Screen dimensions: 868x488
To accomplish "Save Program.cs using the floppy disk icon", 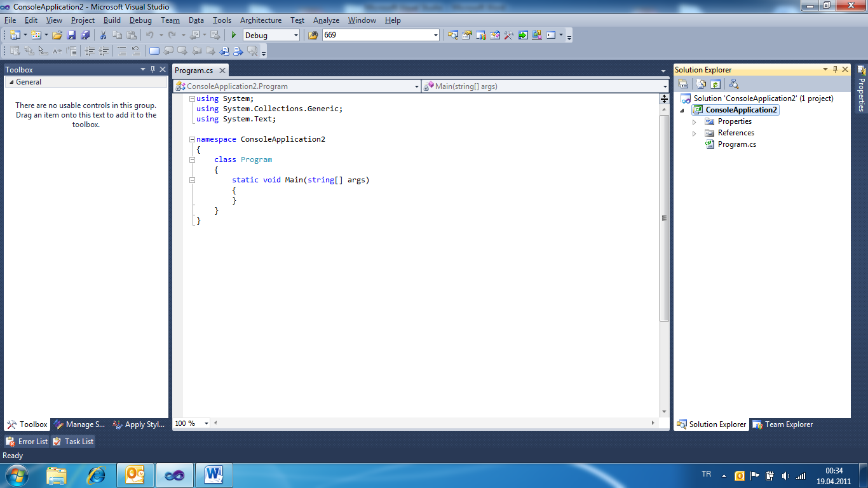I will 71,36.
